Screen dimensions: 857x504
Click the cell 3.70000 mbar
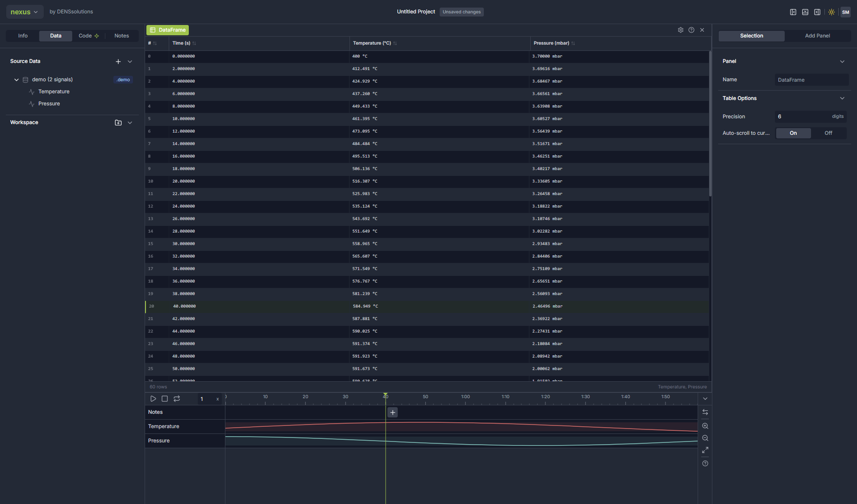547,56
